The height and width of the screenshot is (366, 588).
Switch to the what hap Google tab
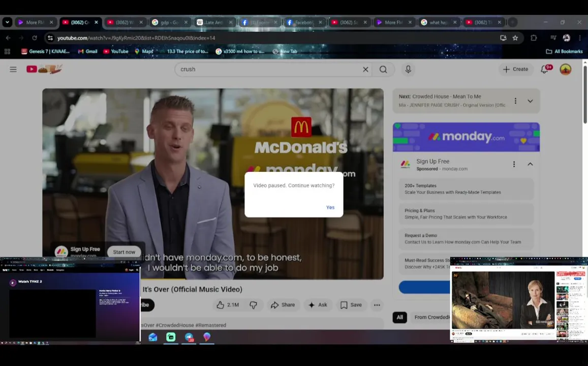(439, 22)
